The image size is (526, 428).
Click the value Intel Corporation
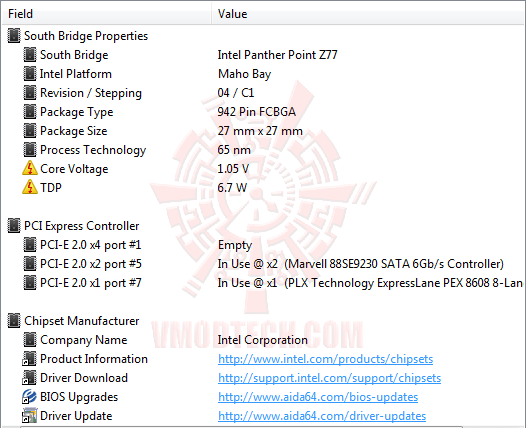263,340
